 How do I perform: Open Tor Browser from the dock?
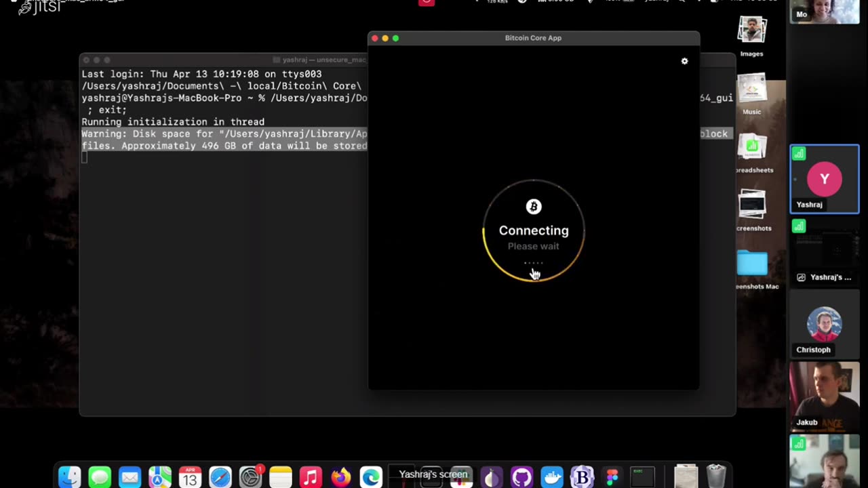click(492, 477)
